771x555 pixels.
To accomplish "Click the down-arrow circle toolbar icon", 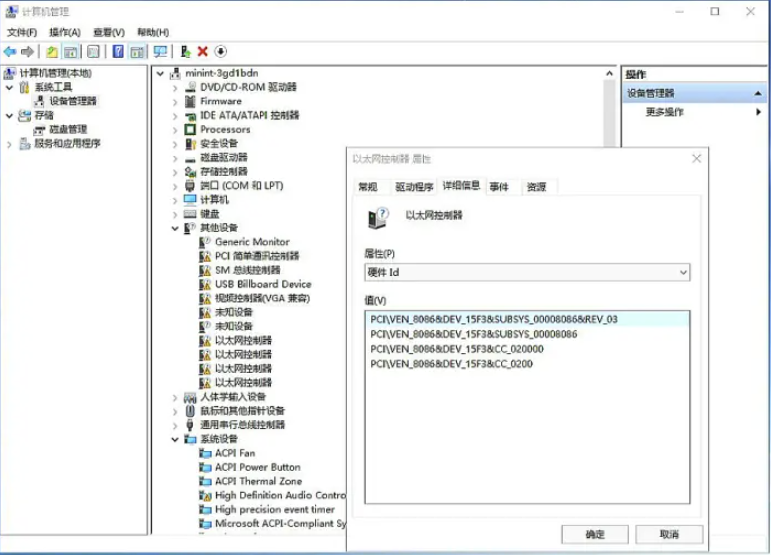I will point(220,52).
